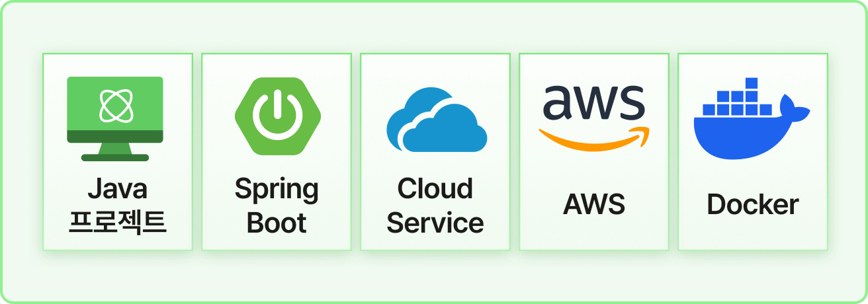
Task: Click the blue Docker whale icon
Action: (752, 119)
